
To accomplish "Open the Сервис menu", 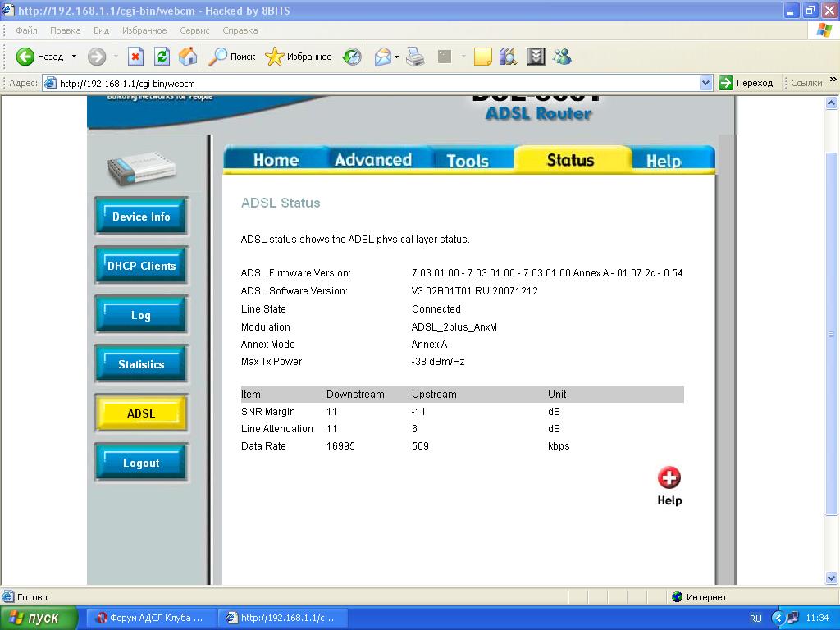I will [194, 30].
